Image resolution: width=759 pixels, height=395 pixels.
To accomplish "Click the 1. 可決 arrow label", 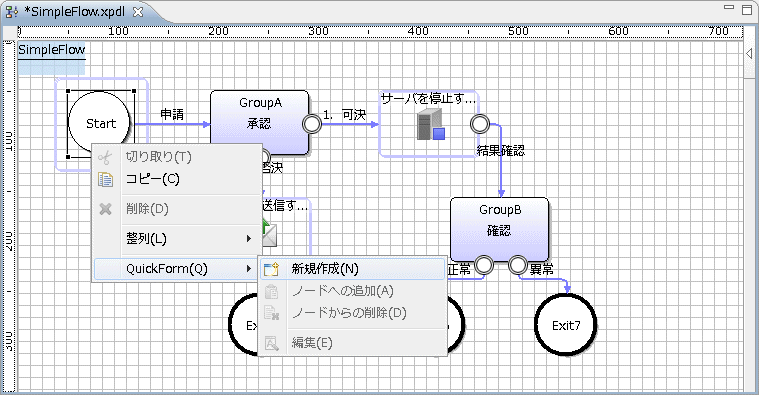I will coord(344,115).
